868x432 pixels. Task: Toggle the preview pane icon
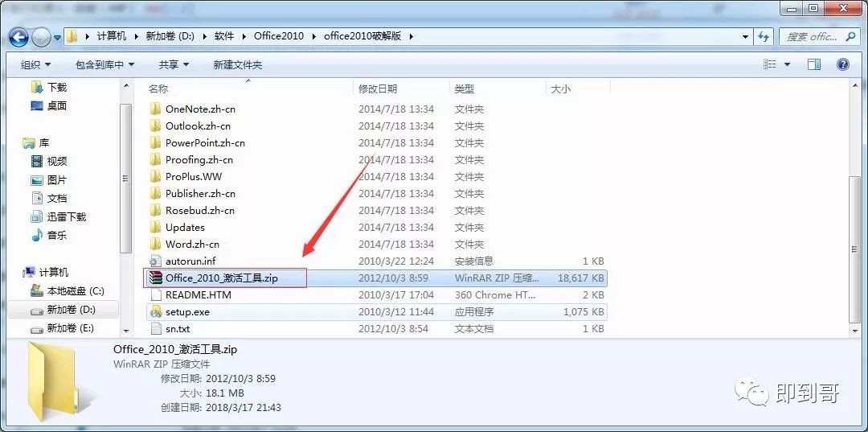pyautogui.click(x=813, y=65)
